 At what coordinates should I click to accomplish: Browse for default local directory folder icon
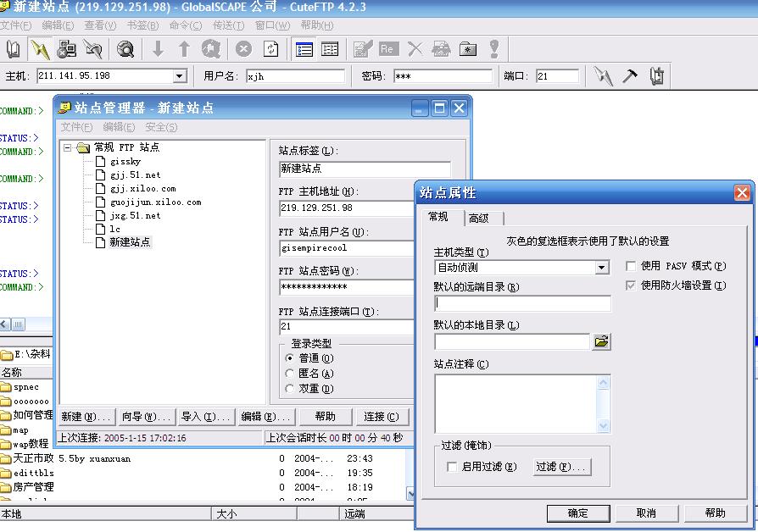(601, 341)
